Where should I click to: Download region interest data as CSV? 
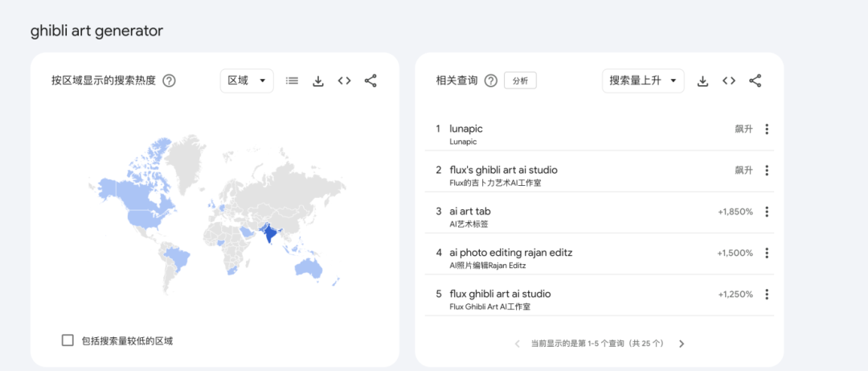point(318,81)
